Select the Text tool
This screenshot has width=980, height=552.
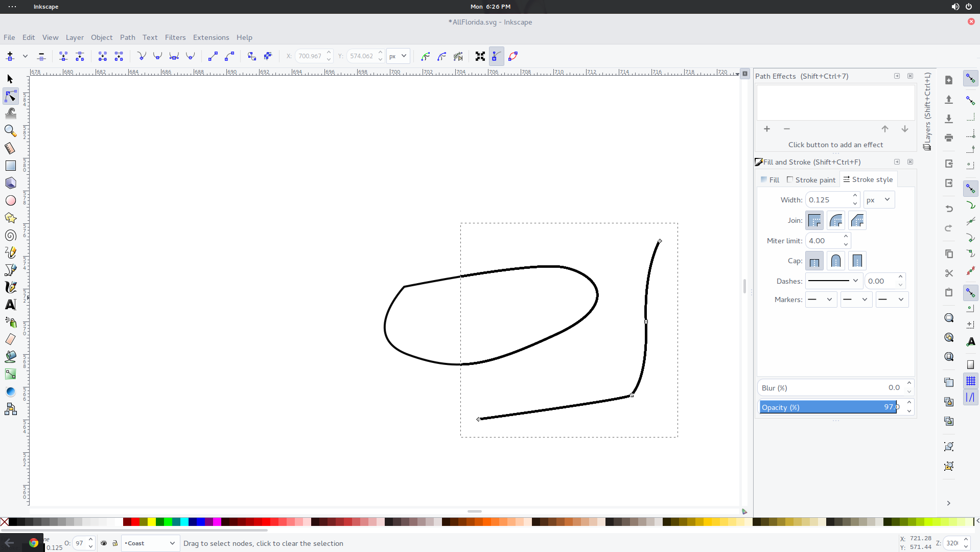10,304
